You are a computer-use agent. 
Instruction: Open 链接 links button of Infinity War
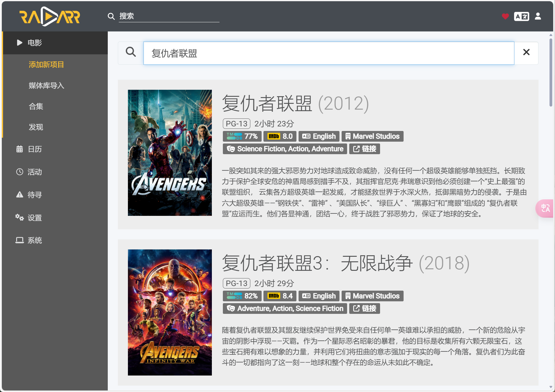[365, 308]
